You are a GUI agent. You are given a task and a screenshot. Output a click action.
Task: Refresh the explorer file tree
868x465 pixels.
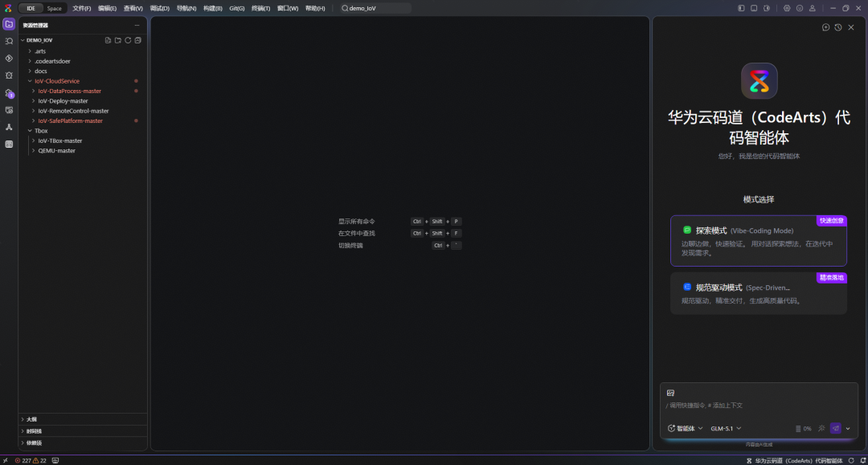point(128,40)
